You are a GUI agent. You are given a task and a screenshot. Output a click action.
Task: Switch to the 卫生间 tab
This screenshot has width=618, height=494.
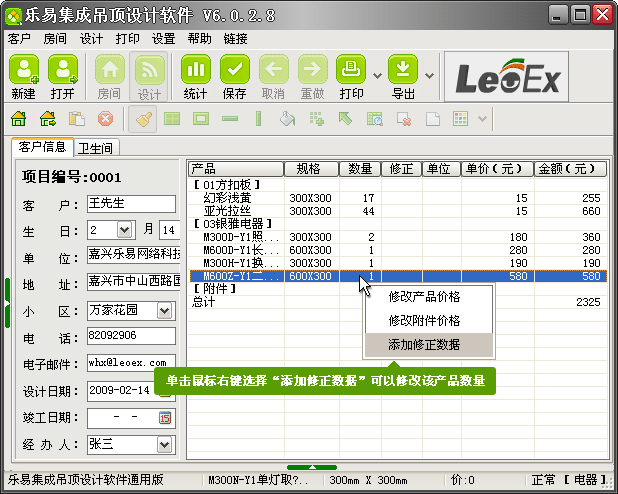point(96,147)
